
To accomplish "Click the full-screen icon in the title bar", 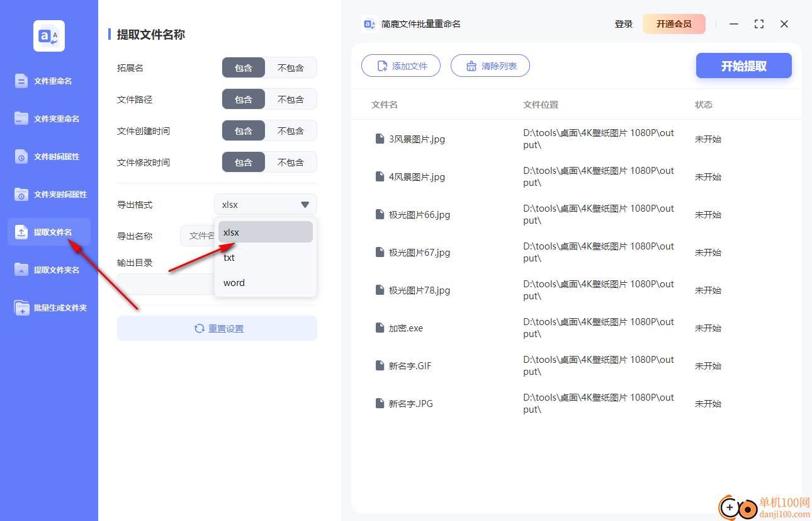I will (x=759, y=24).
